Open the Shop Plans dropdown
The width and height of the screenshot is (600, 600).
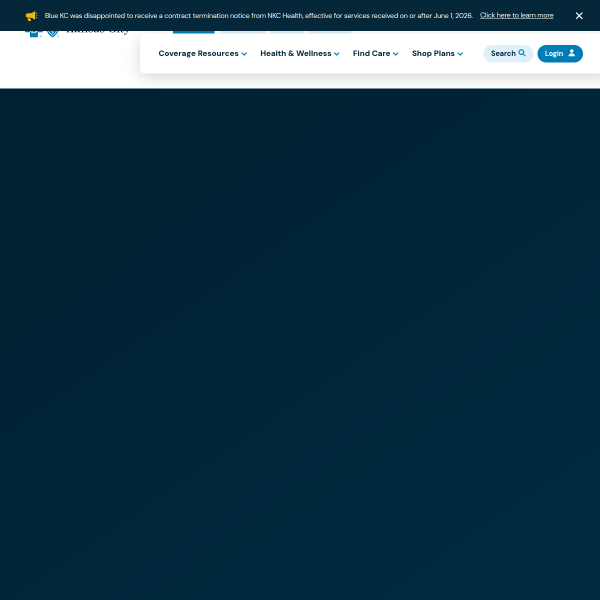[437, 54]
